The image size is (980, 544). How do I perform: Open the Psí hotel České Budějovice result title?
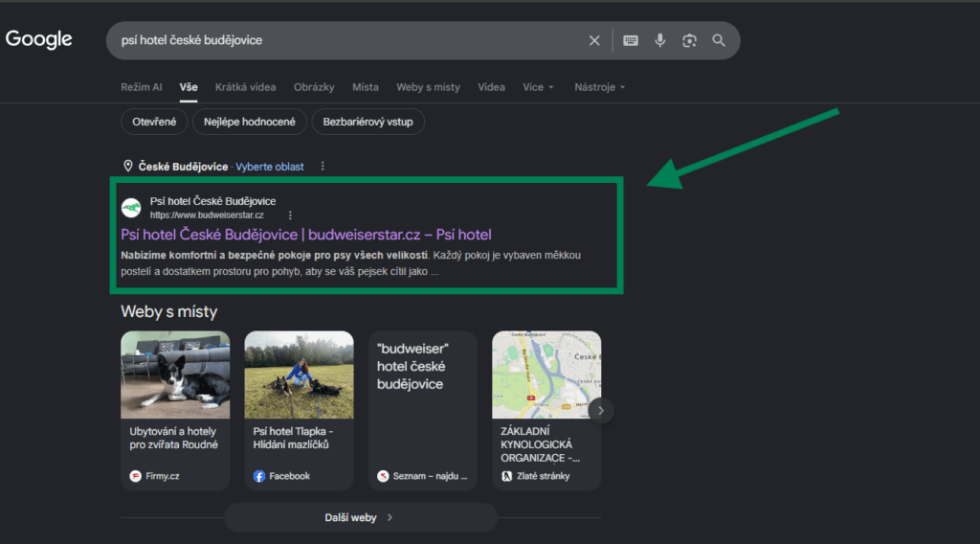(x=306, y=235)
